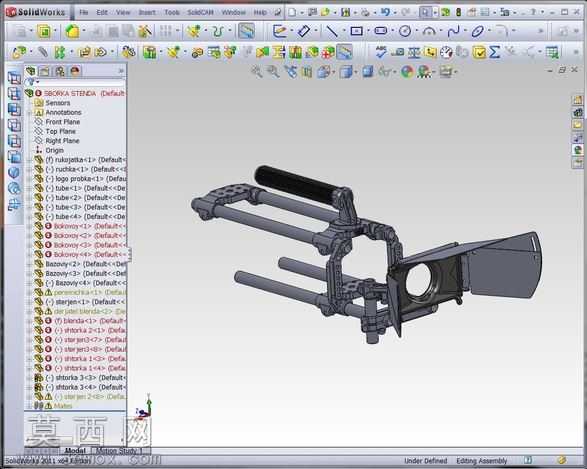Open the Edit menu
This screenshot has height=469, width=587.
coord(102,12)
